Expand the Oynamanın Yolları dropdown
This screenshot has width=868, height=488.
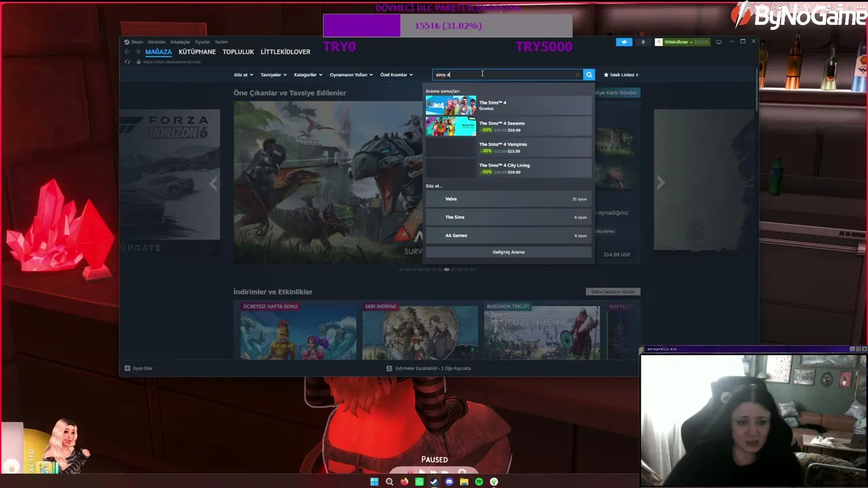pyautogui.click(x=351, y=75)
